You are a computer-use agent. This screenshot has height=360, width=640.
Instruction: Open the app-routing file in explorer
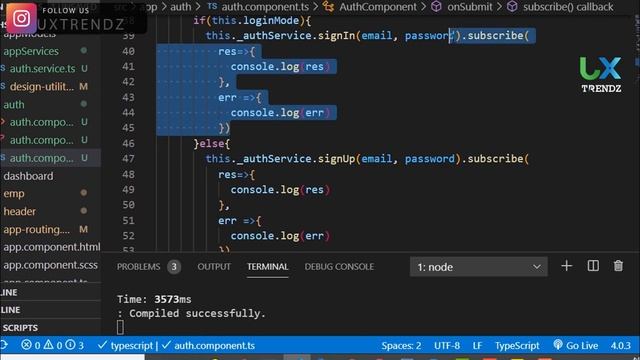point(37,229)
